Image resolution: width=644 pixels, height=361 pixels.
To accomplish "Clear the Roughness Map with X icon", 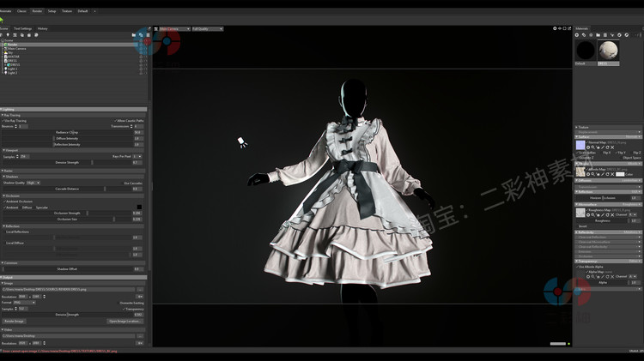I will pyautogui.click(x=612, y=215).
